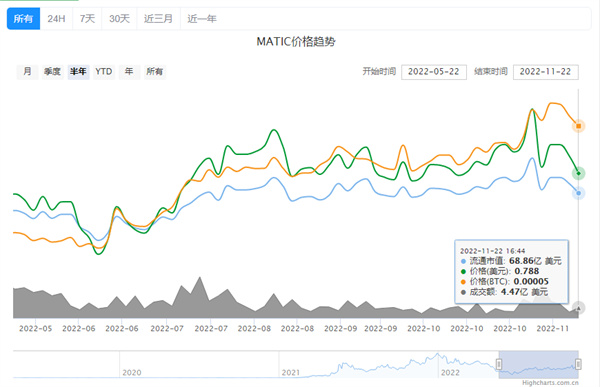Click the 流通市值 68.86亿 tooltip row
The image size is (600, 387).
coord(511,261)
